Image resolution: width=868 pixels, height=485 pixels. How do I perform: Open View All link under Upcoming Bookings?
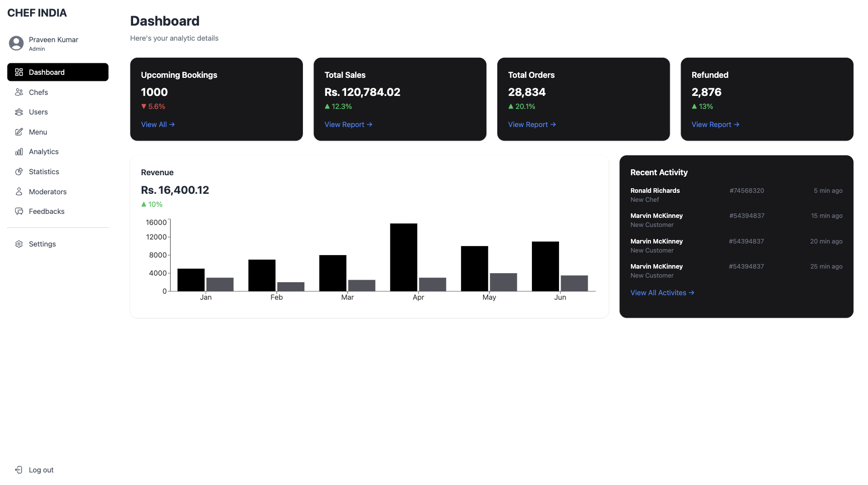click(158, 125)
